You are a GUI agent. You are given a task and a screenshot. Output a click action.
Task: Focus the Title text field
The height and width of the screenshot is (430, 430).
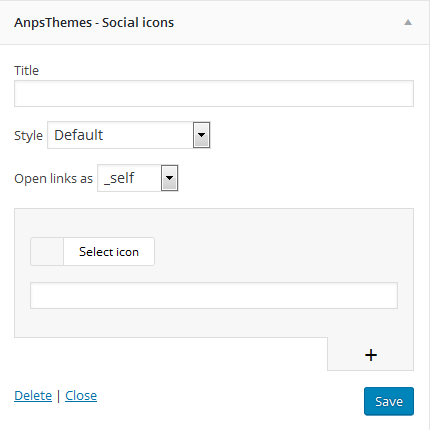click(214, 93)
